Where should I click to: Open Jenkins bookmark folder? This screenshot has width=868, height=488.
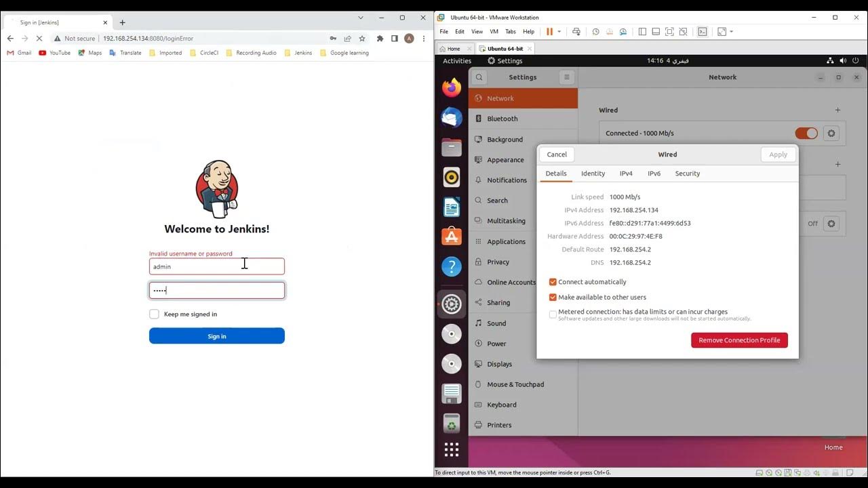point(298,53)
